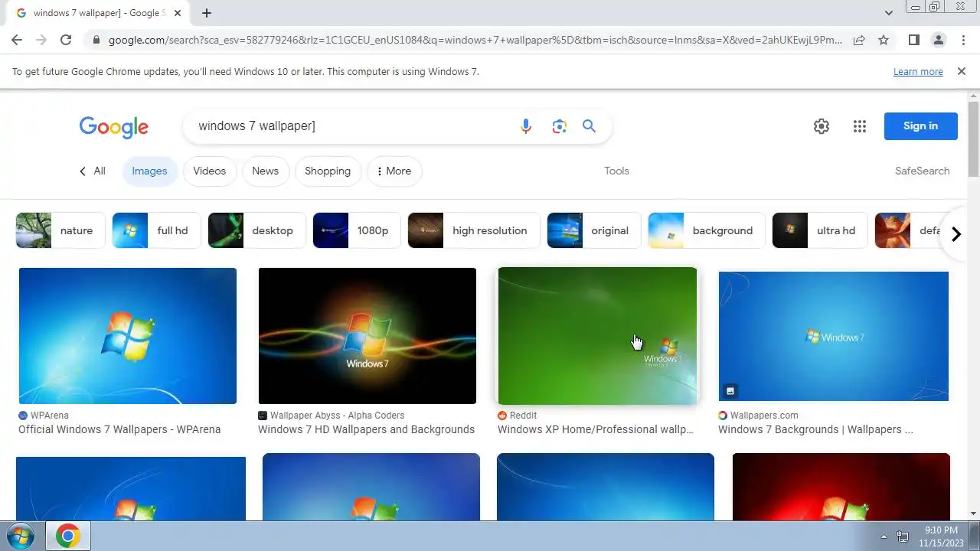The width and height of the screenshot is (980, 551).
Task: Follow the Learn more link
Action: [x=918, y=71]
